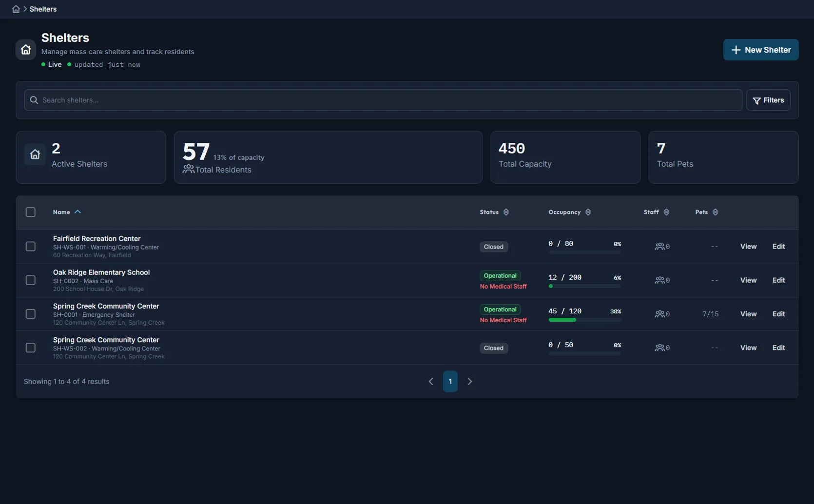Go to the next results page
Viewport: 814px width, 504px height.
click(470, 382)
